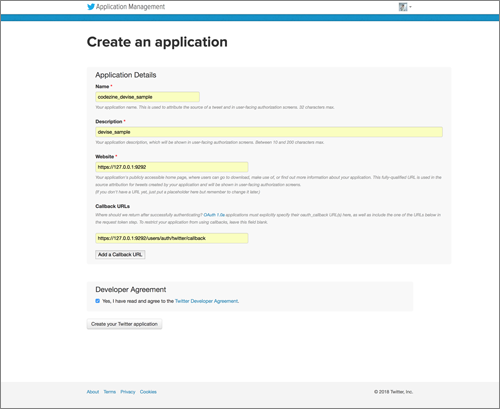
Task: Click the Twitter bird logo
Action: [91, 7]
